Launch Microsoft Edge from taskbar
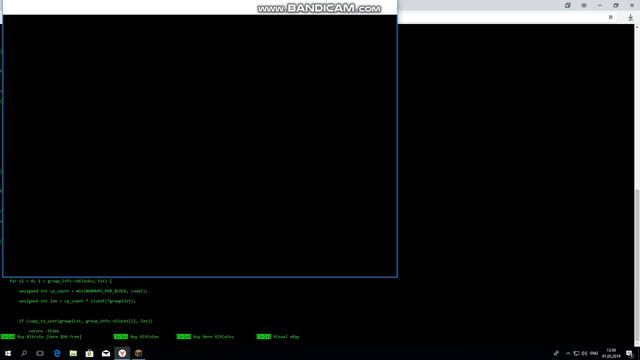 pyautogui.click(x=57, y=353)
